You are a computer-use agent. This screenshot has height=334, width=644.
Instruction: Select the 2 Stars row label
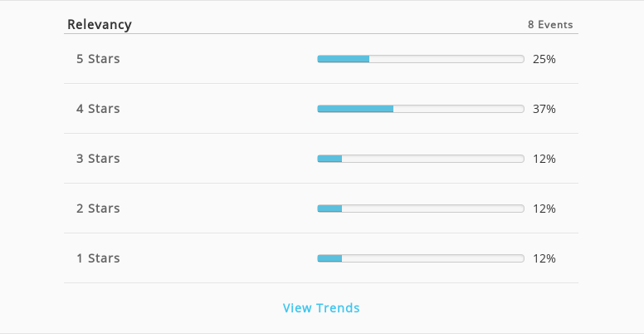[x=98, y=209]
